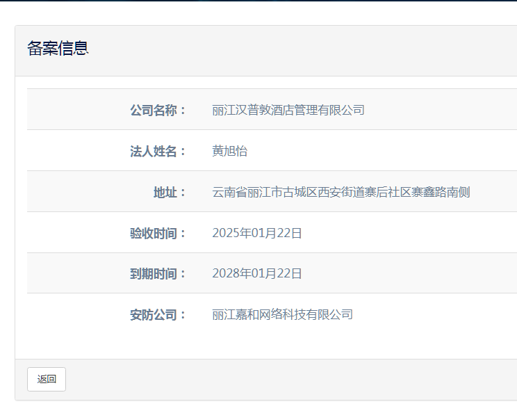Image resolution: width=517 pixels, height=420 pixels.
Task: Click blank header area right of 备案信息
Action: 313,49
